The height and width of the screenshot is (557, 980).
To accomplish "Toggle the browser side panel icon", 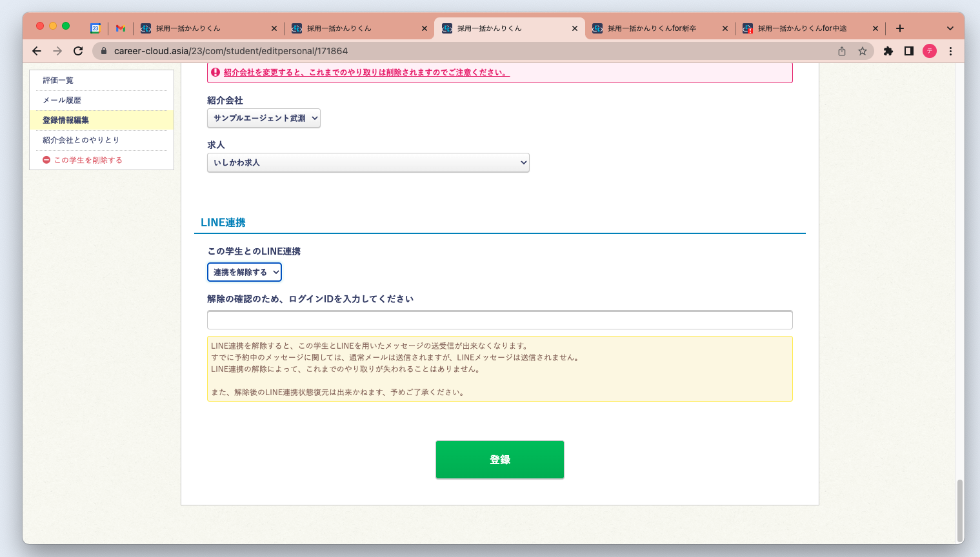I will 909,51.
